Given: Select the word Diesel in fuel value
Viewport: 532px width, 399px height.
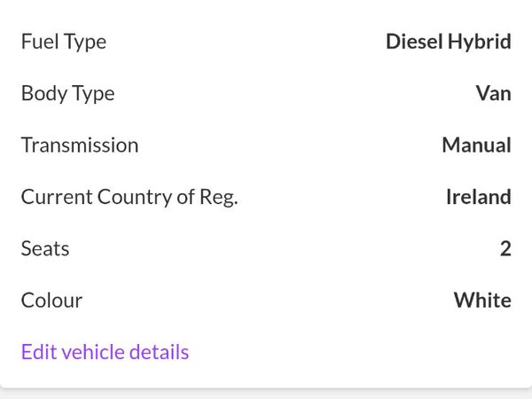Looking at the screenshot, I should [x=415, y=42].
